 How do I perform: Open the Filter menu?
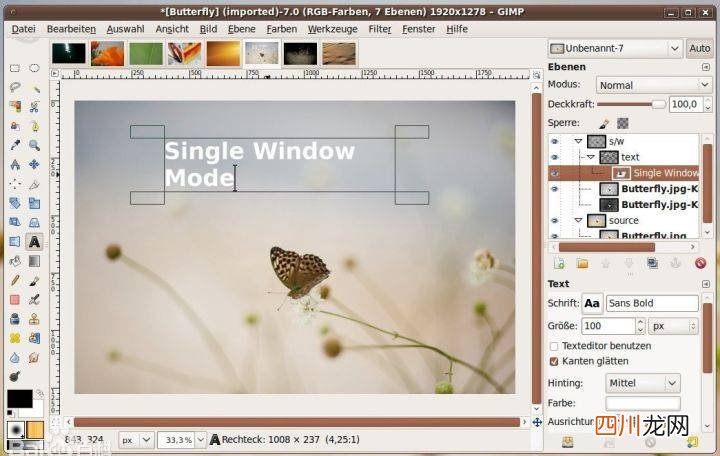(x=380, y=29)
